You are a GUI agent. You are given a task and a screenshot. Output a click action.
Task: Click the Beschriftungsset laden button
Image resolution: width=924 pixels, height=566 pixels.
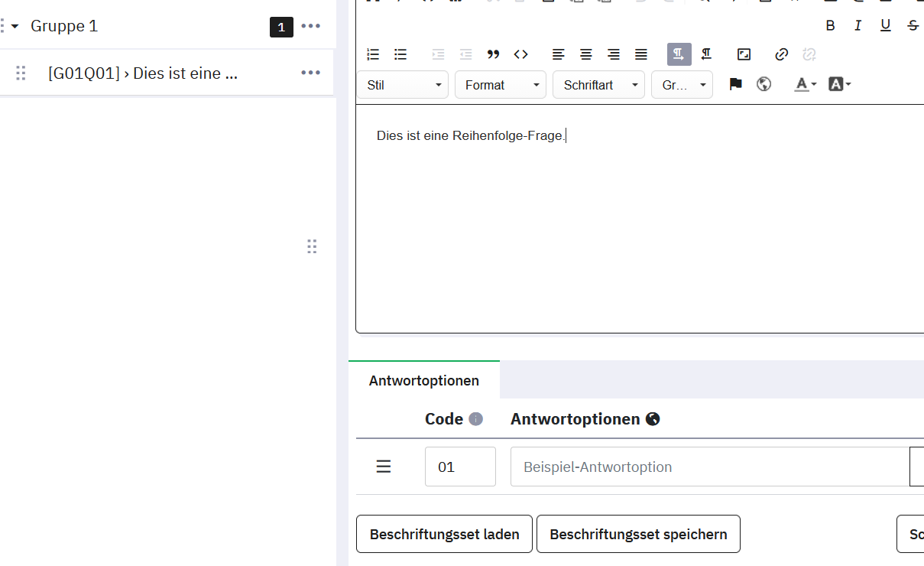(444, 534)
